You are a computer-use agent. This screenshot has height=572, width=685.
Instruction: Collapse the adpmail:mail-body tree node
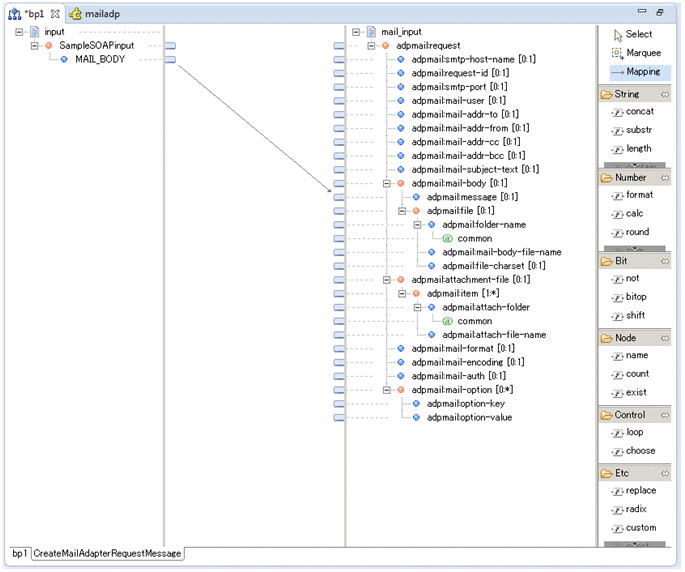[387, 184]
